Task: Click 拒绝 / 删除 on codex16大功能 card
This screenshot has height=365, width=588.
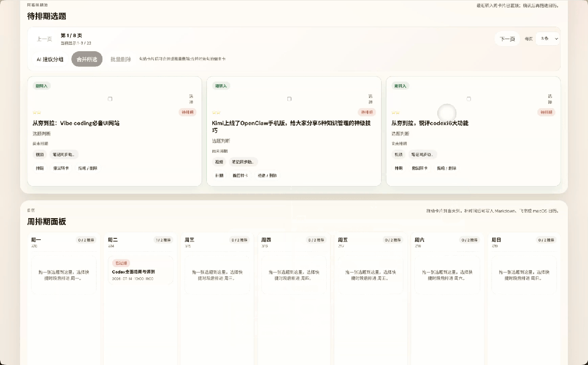Action: click(x=446, y=168)
